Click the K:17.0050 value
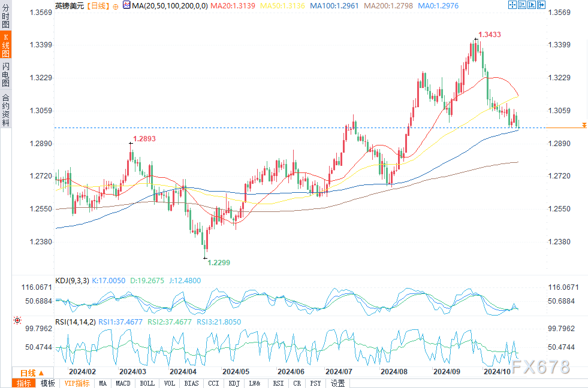Viewport: 588px width, 388px height. click(x=108, y=280)
